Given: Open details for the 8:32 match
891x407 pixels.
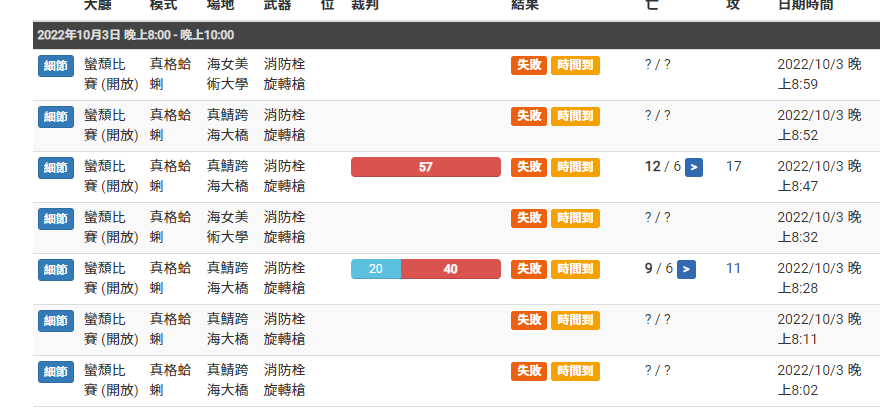Looking at the screenshot, I should pos(56,218).
